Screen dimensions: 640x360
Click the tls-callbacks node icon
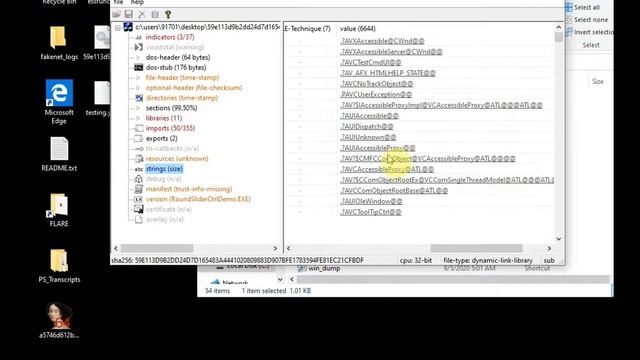[139, 149]
